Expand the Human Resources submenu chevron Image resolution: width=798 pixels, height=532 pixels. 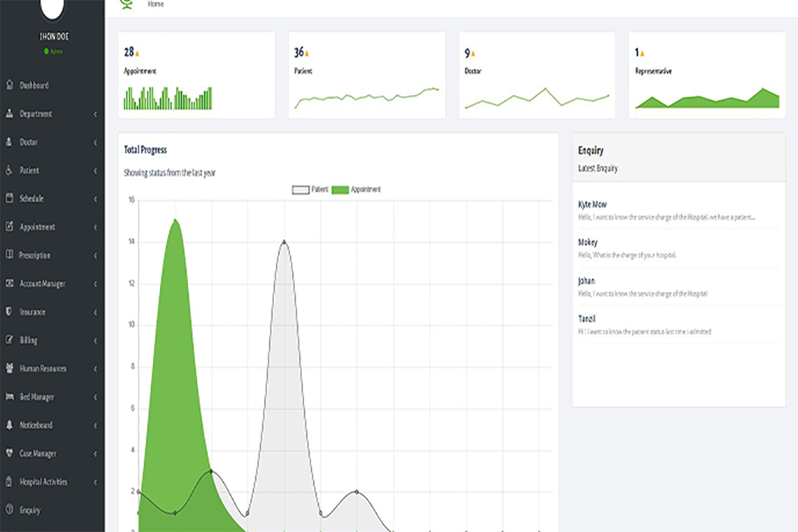[x=96, y=369]
